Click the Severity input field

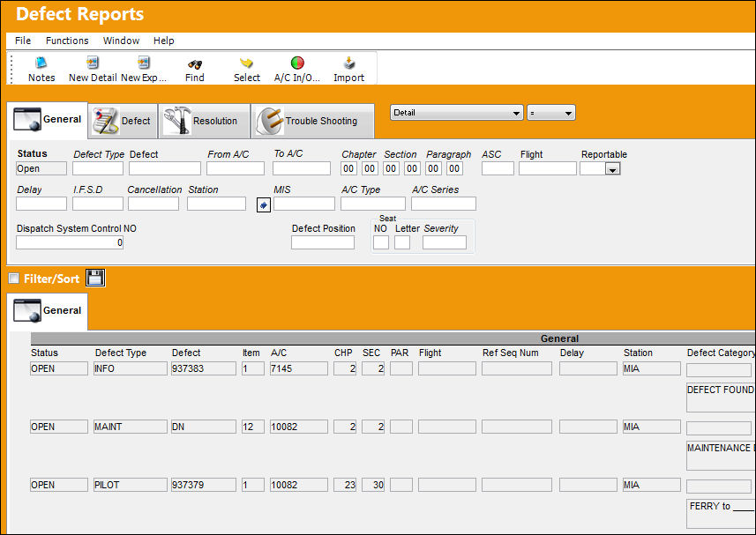(444, 242)
